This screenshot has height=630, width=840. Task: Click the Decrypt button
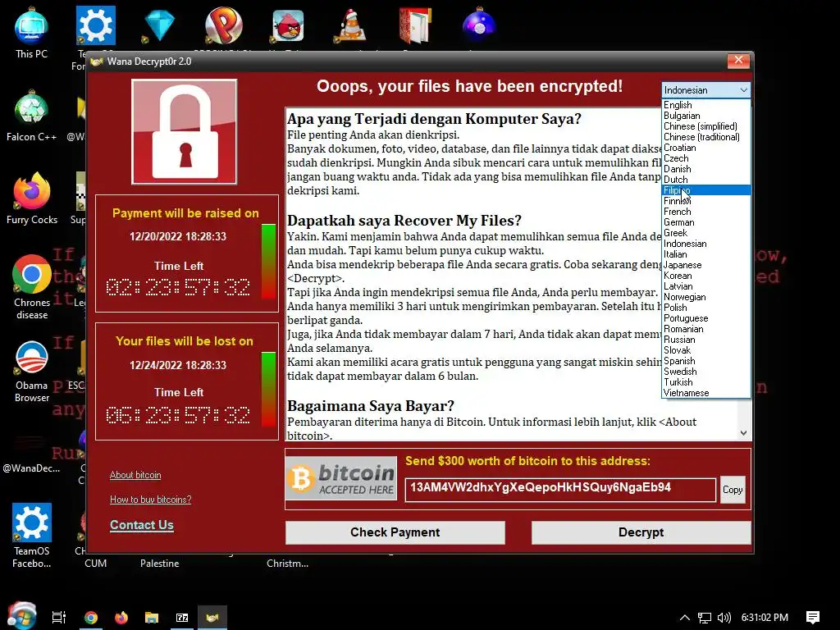click(641, 532)
